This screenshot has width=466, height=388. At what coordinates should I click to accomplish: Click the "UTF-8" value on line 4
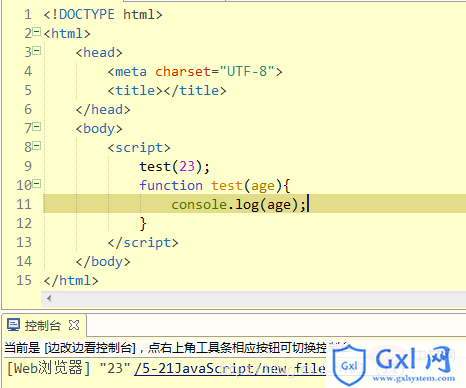click(247, 72)
